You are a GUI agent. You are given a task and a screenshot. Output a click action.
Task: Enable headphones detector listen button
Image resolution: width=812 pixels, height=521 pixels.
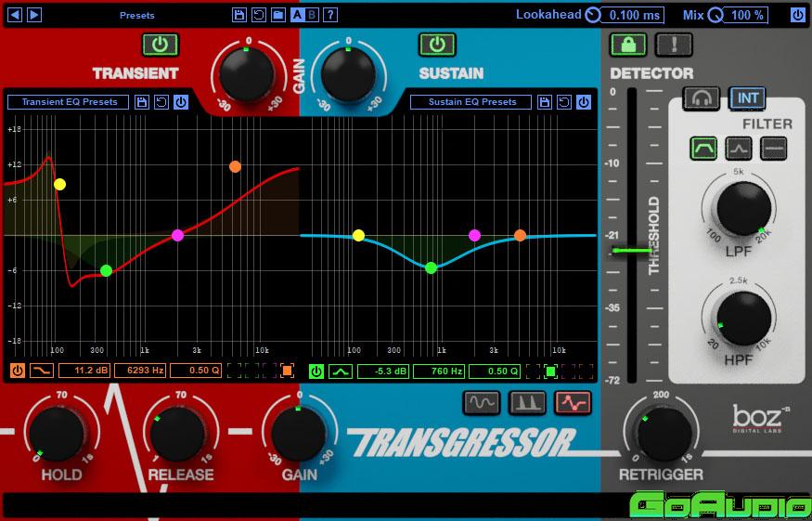pyautogui.click(x=702, y=98)
